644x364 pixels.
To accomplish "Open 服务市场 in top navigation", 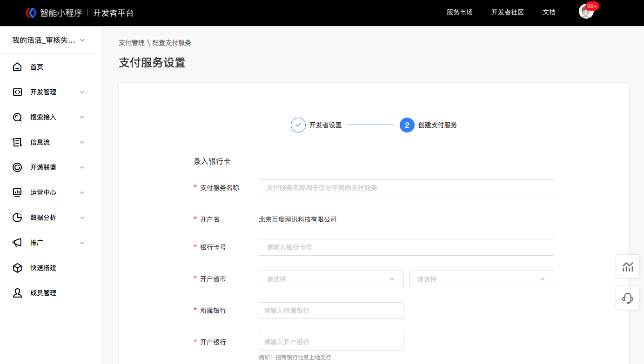I will tap(460, 13).
